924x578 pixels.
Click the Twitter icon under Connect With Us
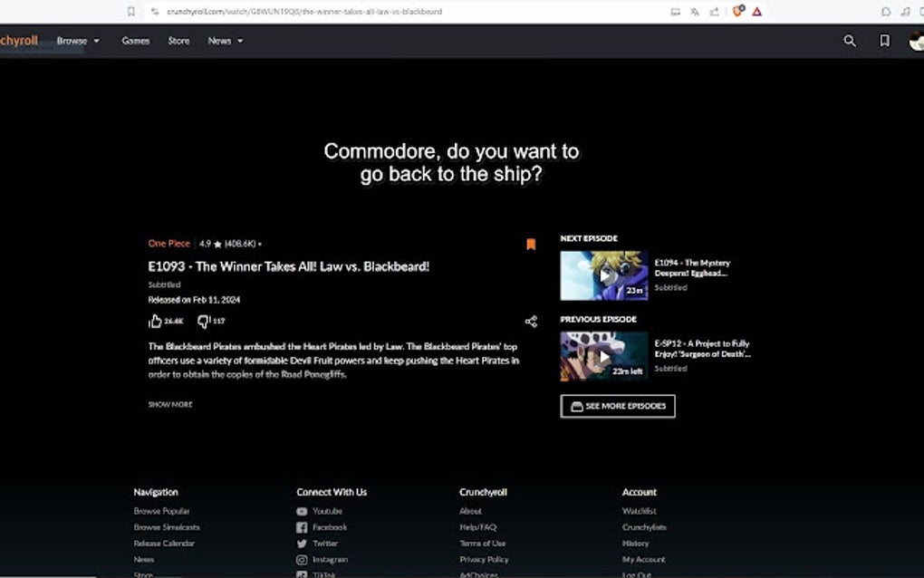pyautogui.click(x=301, y=543)
